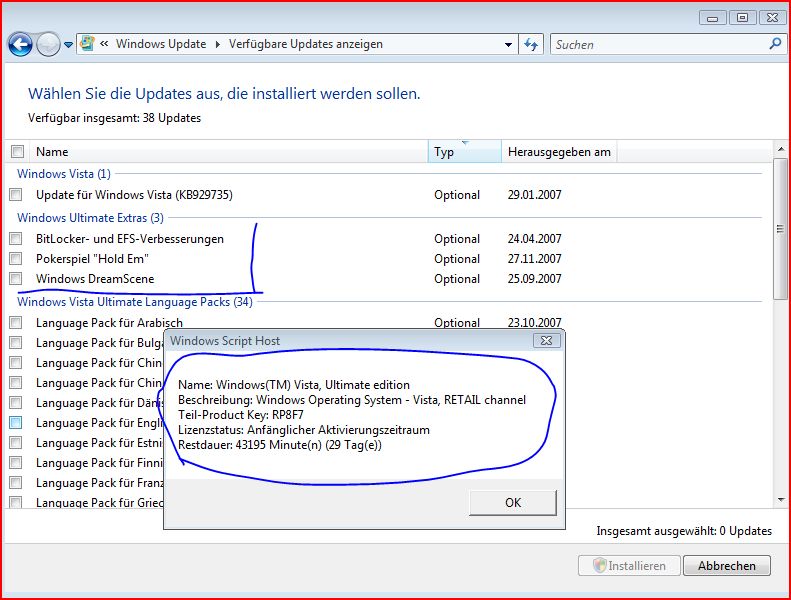The image size is (791, 600).
Task: Check the Language Pack für Englisch box
Action: 16,422
